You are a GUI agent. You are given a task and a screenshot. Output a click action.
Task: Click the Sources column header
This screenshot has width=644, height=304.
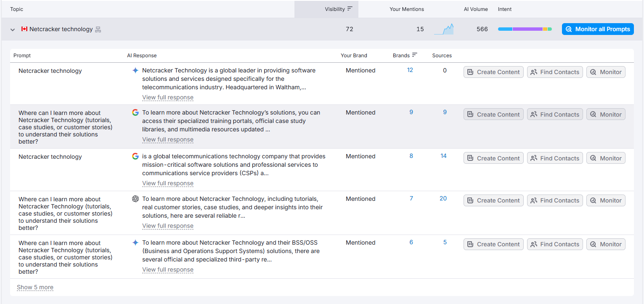click(442, 56)
